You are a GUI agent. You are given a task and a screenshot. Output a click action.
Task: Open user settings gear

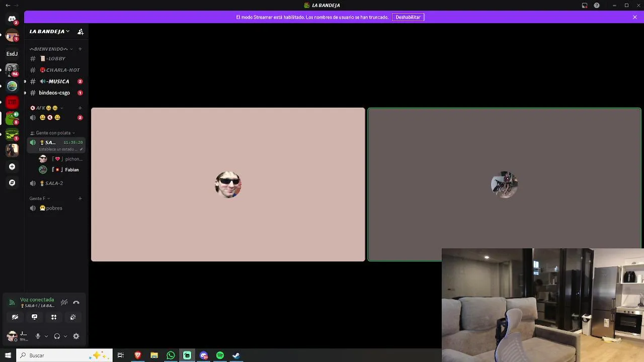pyautogui.click(x=76, y=336)
